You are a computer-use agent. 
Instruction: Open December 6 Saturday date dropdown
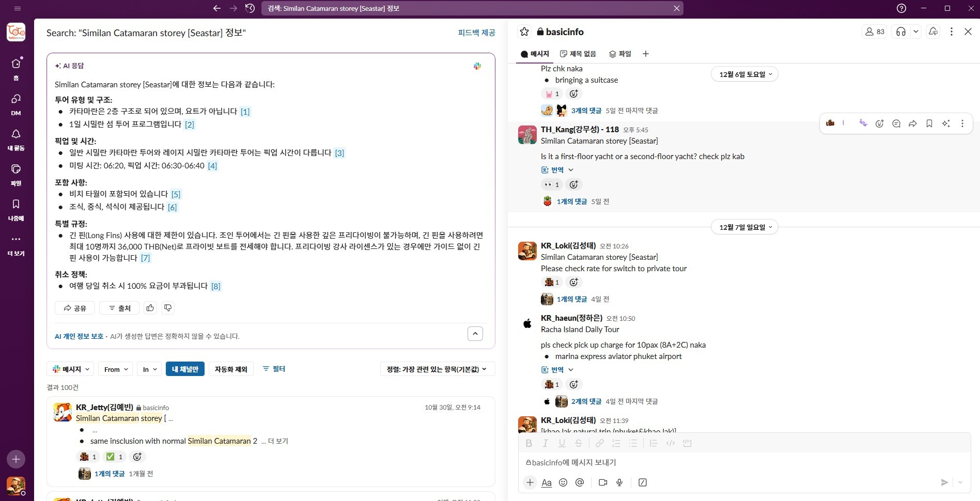click(745, 74)
